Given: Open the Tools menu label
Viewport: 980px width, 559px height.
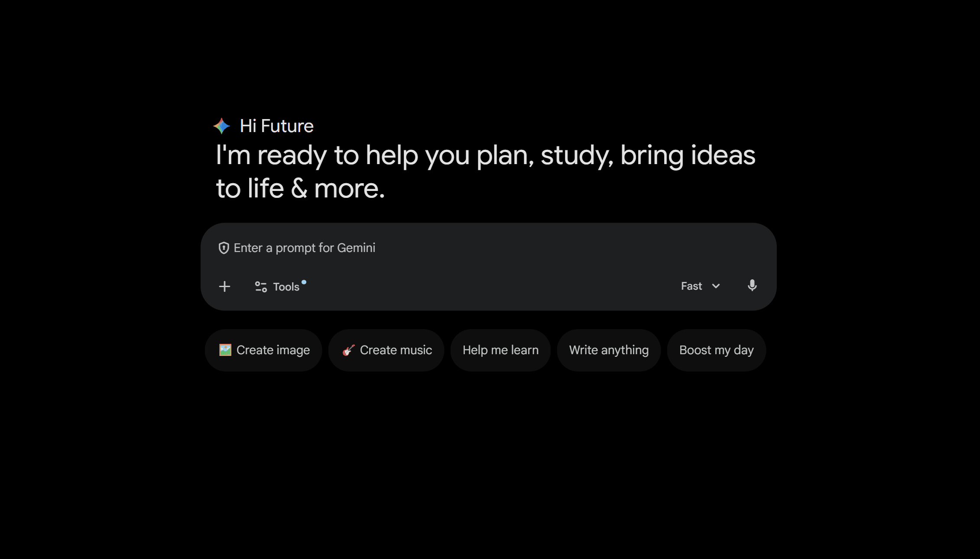Looking at the screenshot, I should coord(286,287).
